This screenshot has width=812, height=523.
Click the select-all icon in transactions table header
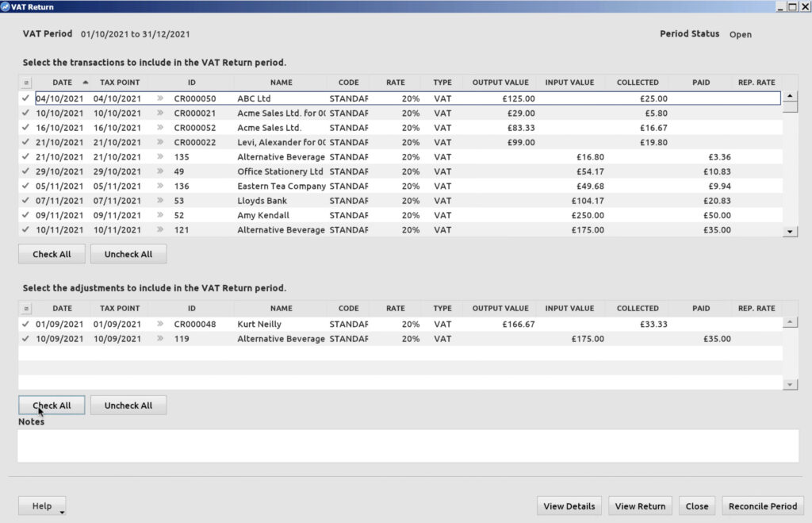[x=25, y=83]
